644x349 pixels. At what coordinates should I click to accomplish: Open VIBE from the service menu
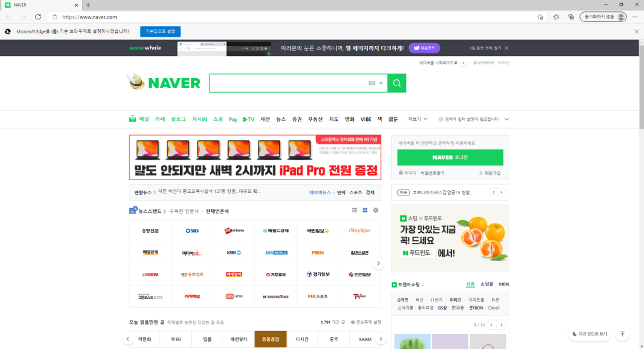click(365, 119)
